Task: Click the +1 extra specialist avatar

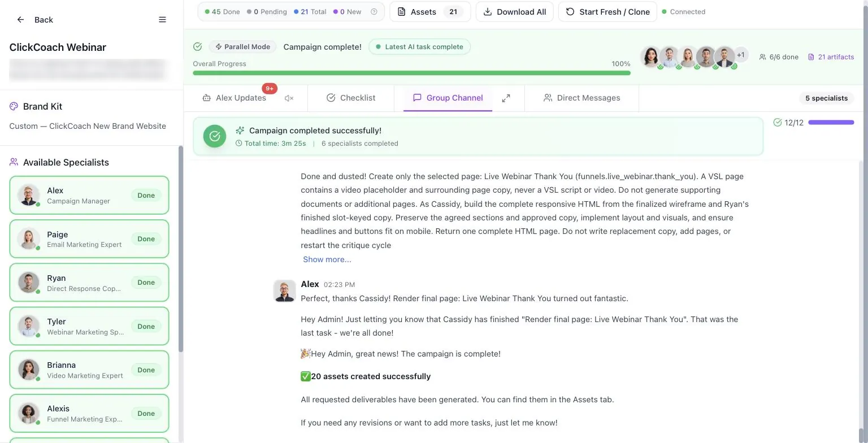Action: pyautogui.click(x=741, y=55)
